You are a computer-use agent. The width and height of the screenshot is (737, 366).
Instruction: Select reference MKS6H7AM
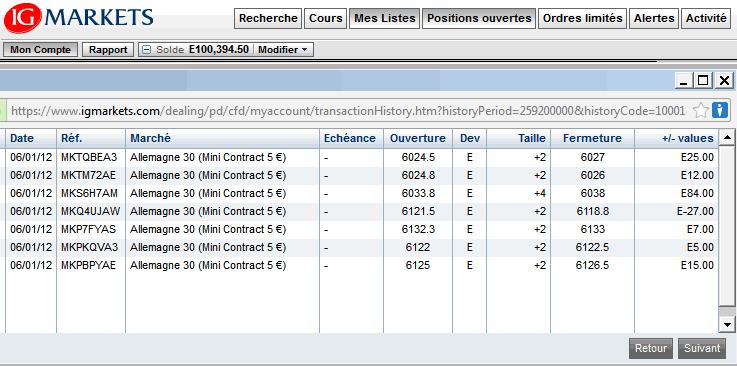(89, 194)
